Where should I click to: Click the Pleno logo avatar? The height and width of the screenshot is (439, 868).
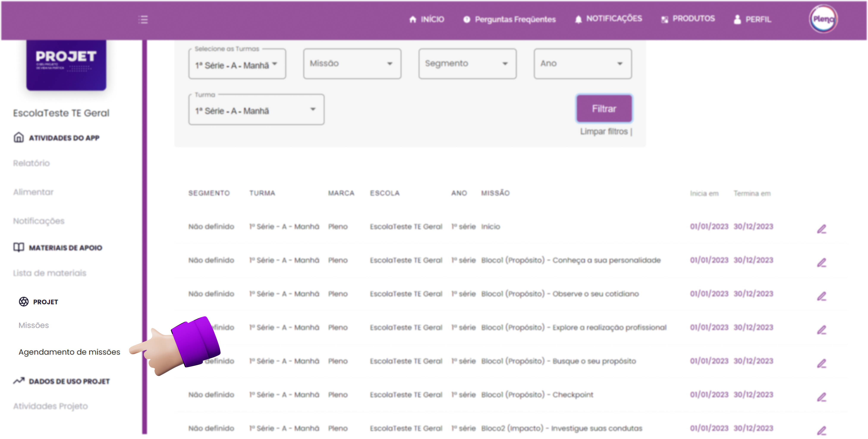click(x=823, y=19)
